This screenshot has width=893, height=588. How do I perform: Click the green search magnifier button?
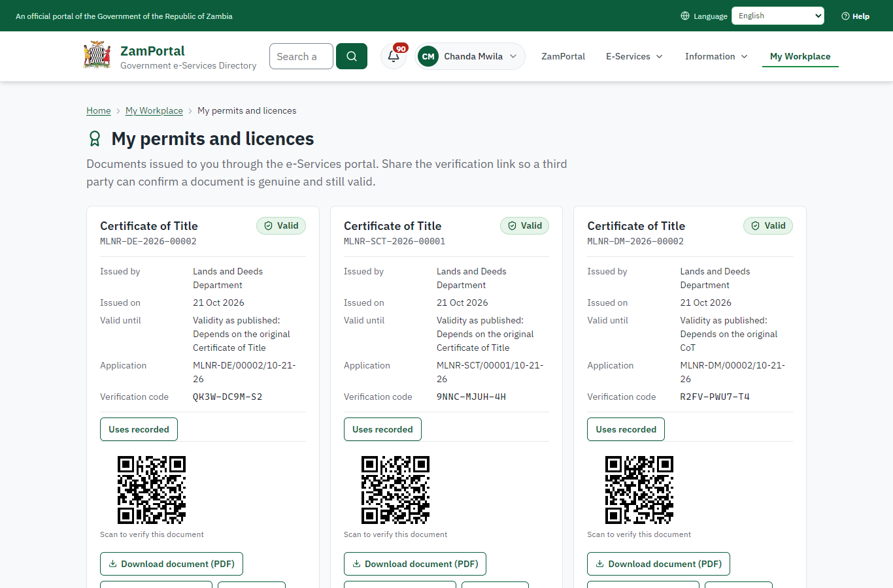tap(352, 56)
